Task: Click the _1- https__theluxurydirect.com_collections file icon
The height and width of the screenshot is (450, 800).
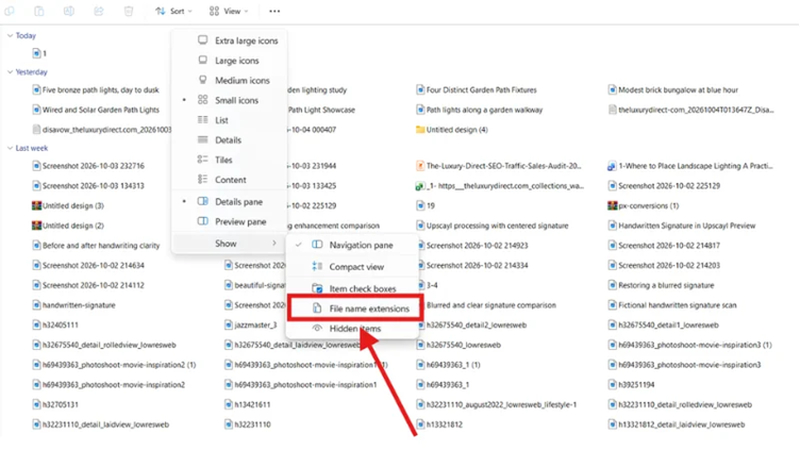Action: pos(420,186)
